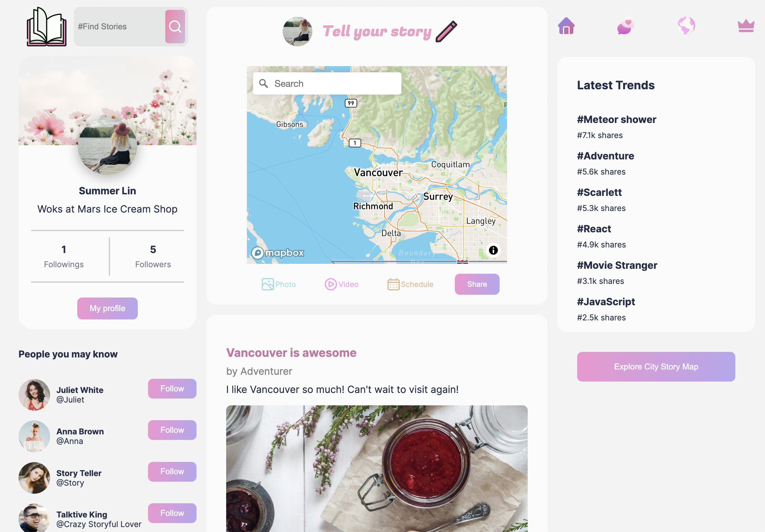Click Explore City Story Map button
This screenshot has width=765, height=532.
click(656, 366)
